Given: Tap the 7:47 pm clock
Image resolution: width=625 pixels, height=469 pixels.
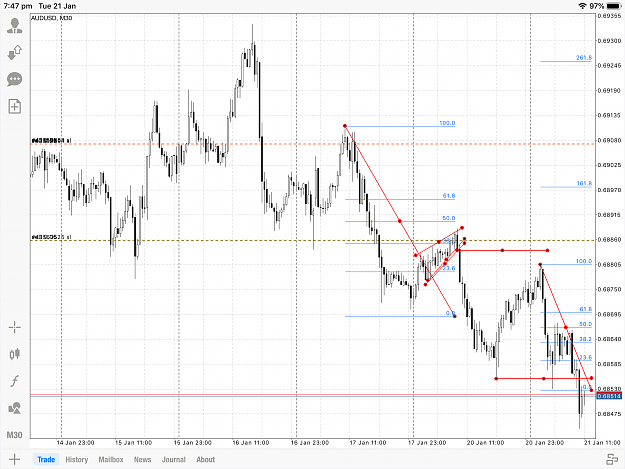Looking at the screenshot, I should click(x=18, y=6).
